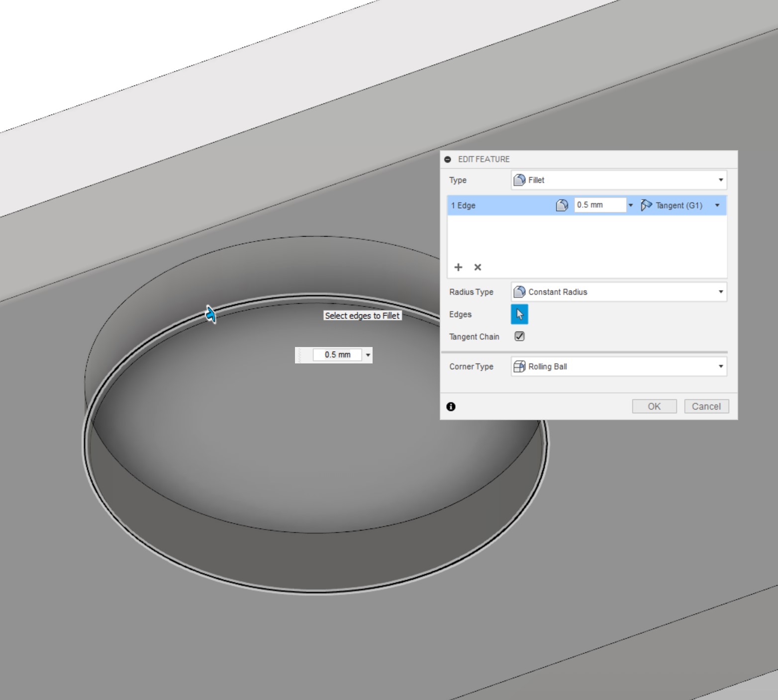
Task: Remove the selection set with X icon
Action: pyautogui.click(x=478, y=267)
